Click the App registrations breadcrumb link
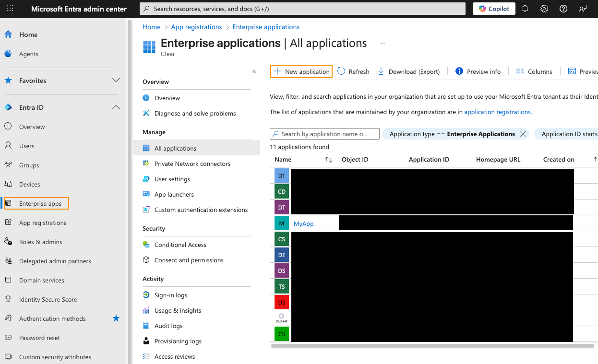The width and height of the screenshot is (598, 364). pyautogui.click(x=196, y=27)
